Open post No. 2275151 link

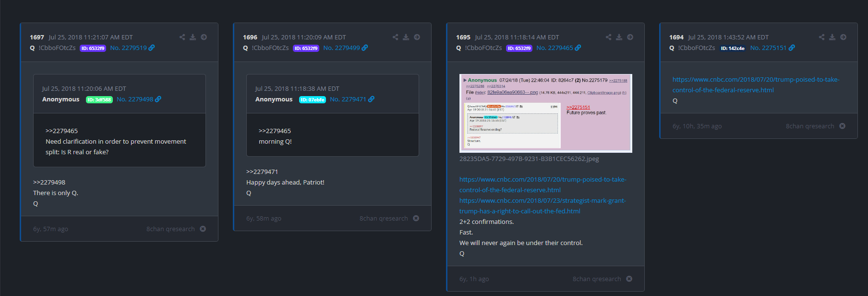point(768,48)
